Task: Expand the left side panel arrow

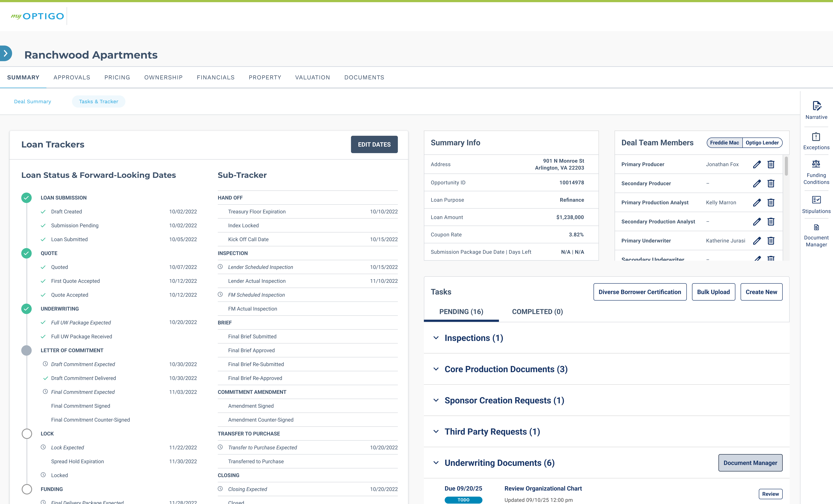Action: pyautogui.click(x=6, y=53)
